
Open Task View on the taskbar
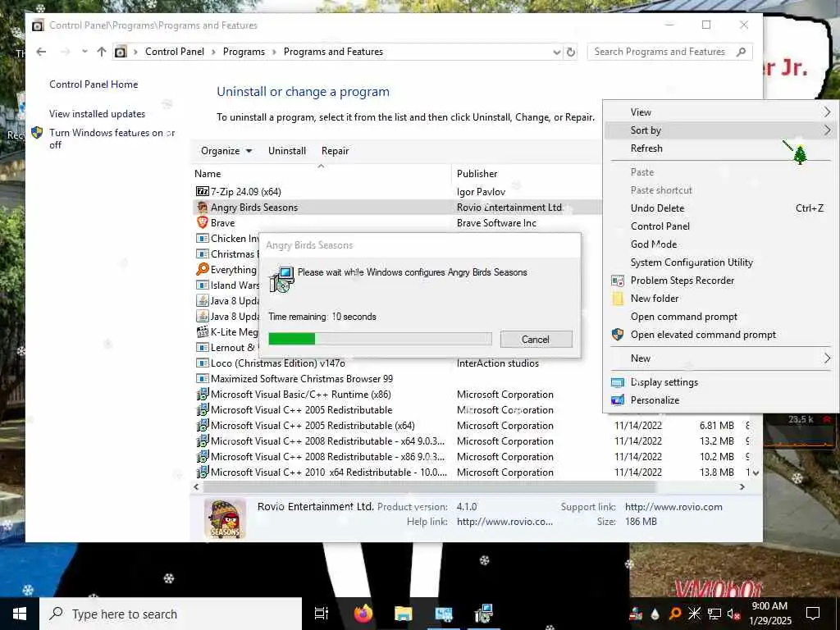tap(322, 614)
